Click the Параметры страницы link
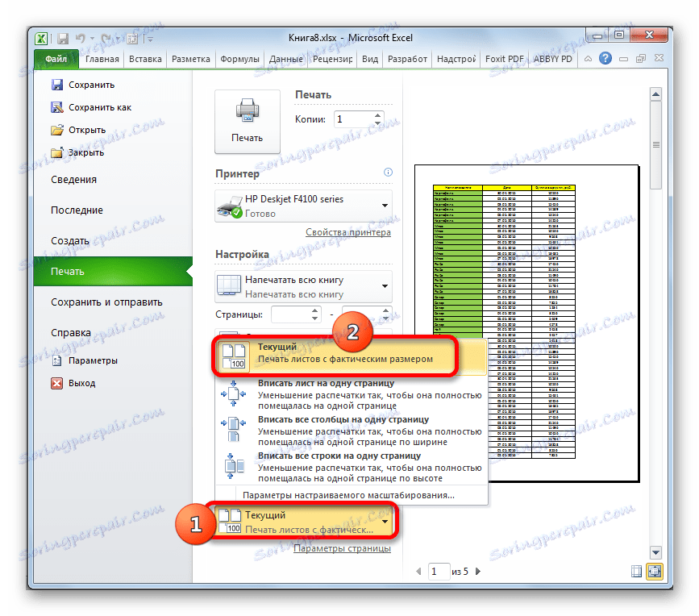Viewport: 699px width, 616px height. [x=342, y=549]
